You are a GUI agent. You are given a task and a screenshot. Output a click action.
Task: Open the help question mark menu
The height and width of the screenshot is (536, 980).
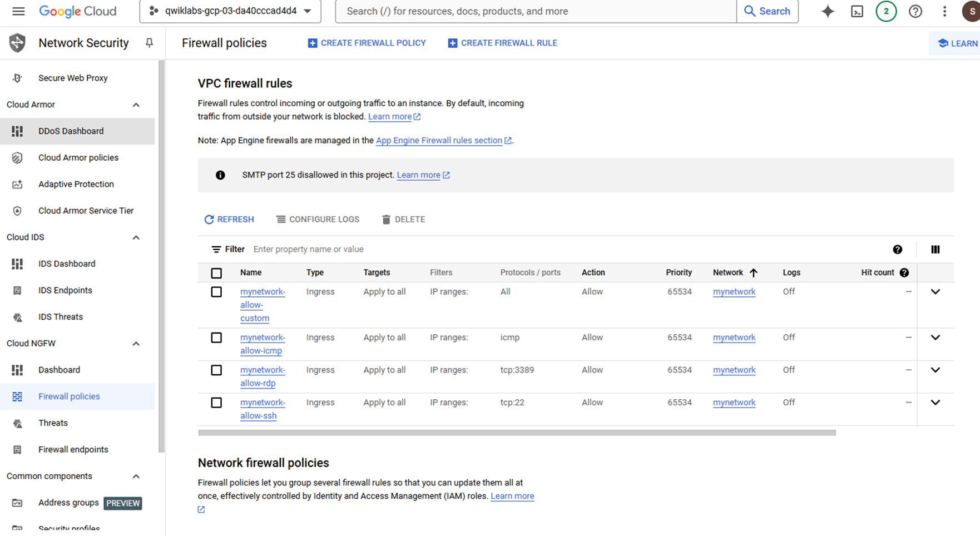[915, 11]
